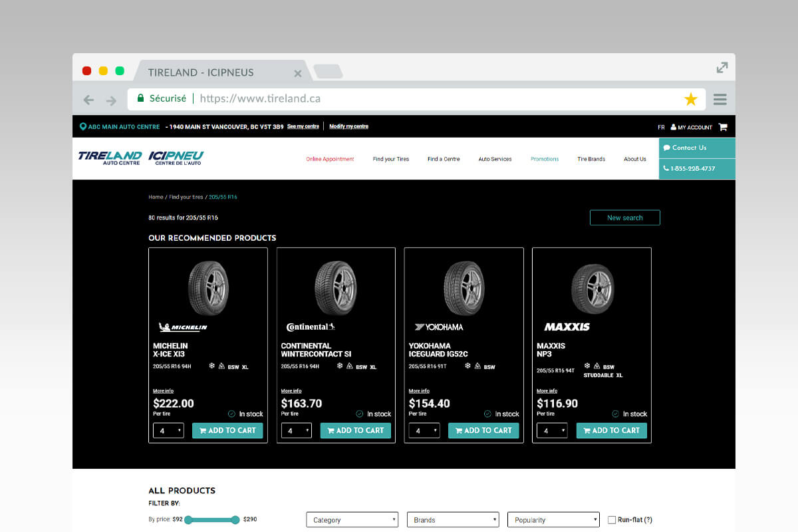Click the My Account link
The height and width of the screenshot is (532, 798).
(692, 127)
